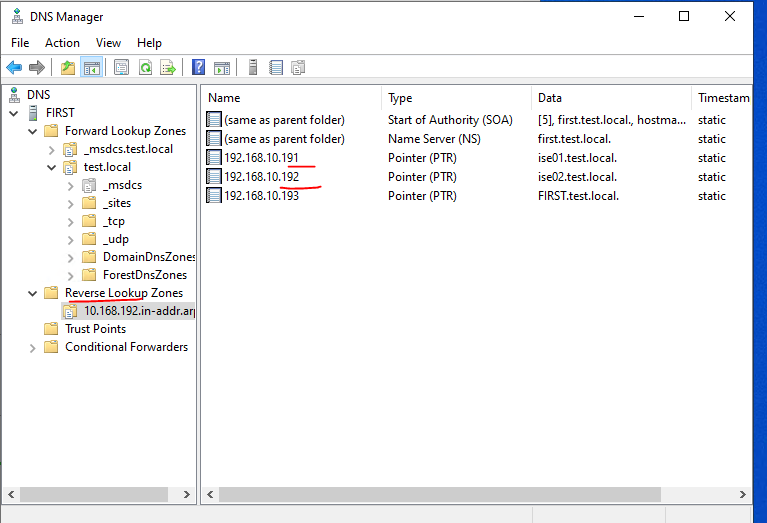Viewport: 767px width, 523px height.
Task: Click the DNS Manager title bar icon
Action: coord(17,16)
